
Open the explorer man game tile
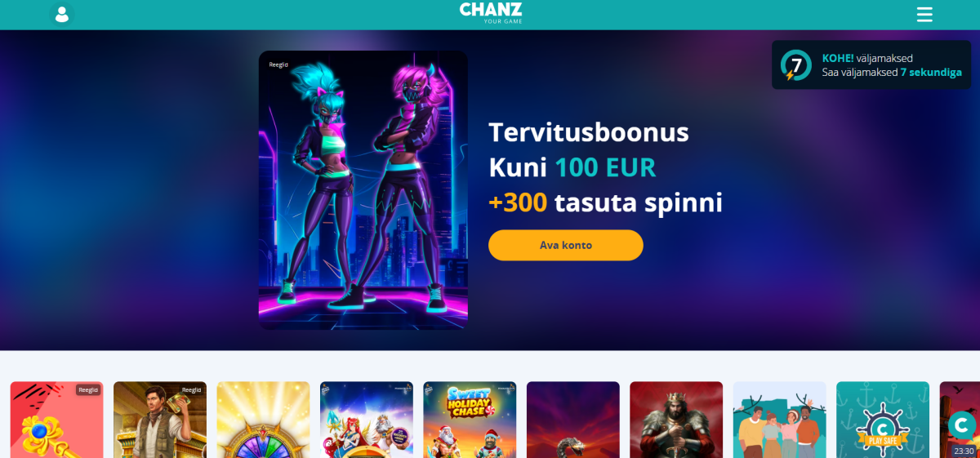coord(160,420)
